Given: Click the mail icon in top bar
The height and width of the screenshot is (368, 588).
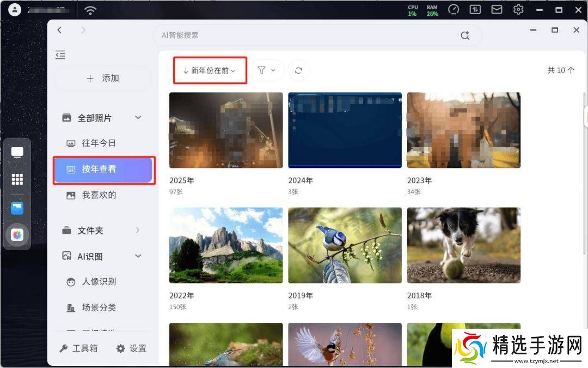Looking at the screenshot, I should point(496,10).
